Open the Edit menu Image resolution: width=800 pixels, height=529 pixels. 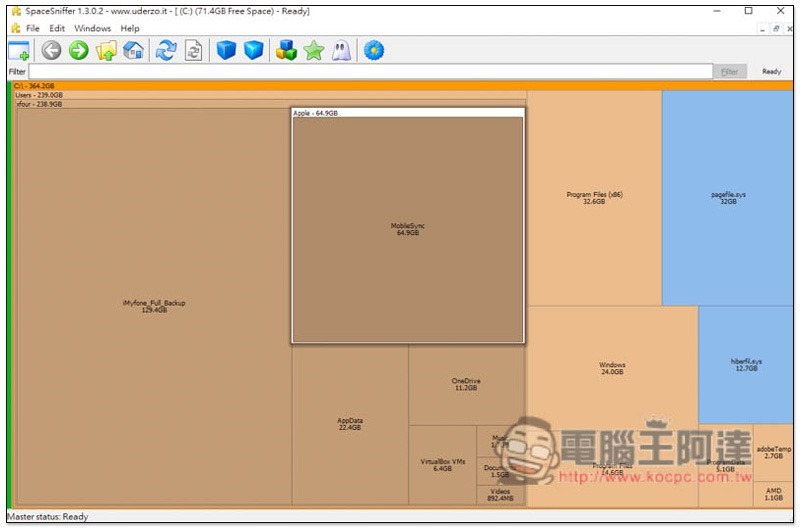[x=57, y=28]
